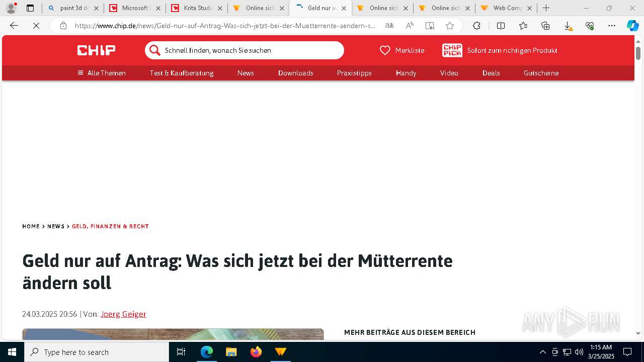Enter Immersive Reader view icon
Viewport: 644px width, 362px height.
coord(430,26)
